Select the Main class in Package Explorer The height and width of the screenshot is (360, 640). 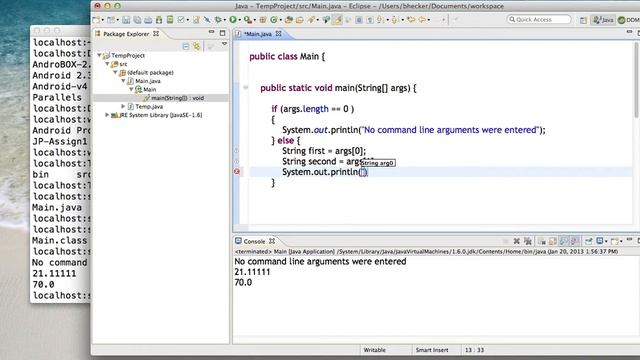pyautogui.click(x=149, y=89)
